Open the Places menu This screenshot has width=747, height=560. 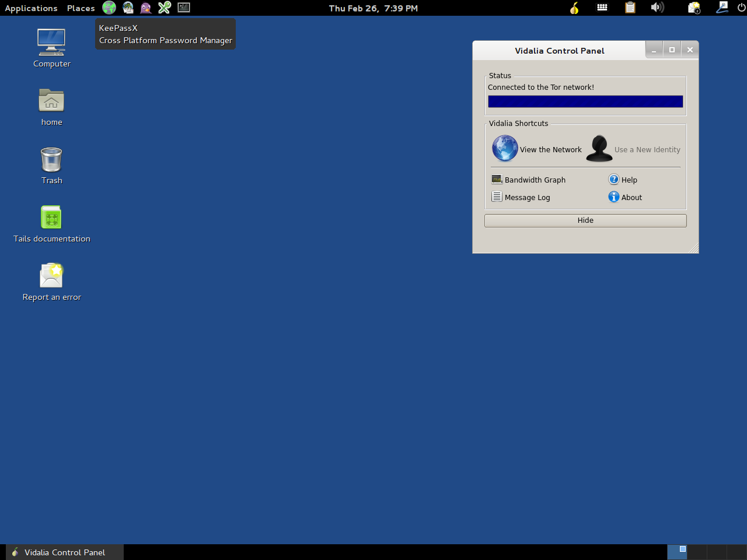click(81, 8)
